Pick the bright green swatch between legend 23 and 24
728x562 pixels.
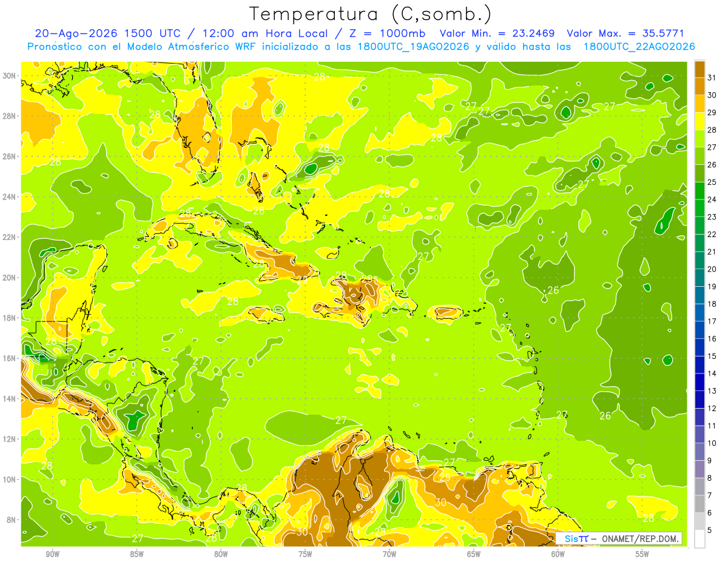point(699,208)
